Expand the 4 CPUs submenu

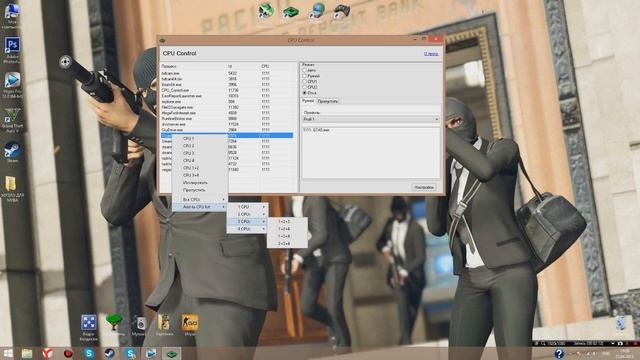click(247, 229)
